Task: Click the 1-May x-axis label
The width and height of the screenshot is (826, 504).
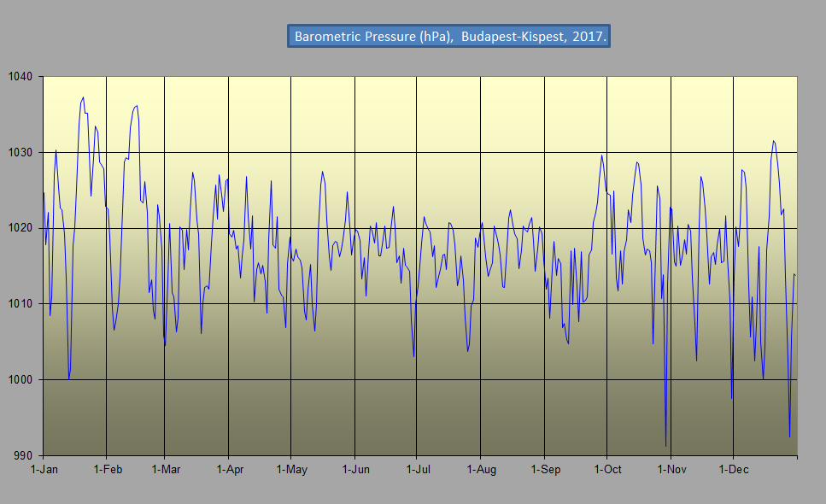Action: [291, 470]
